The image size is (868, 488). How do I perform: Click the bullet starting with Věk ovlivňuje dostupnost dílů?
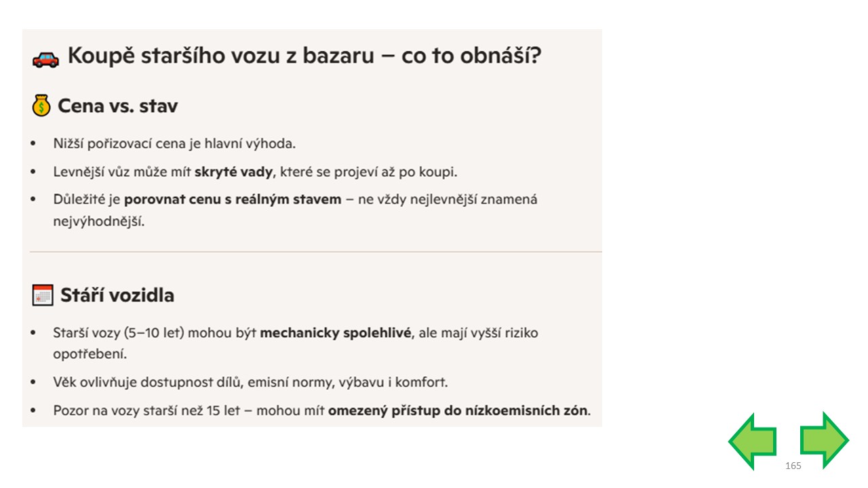[250, 382]
